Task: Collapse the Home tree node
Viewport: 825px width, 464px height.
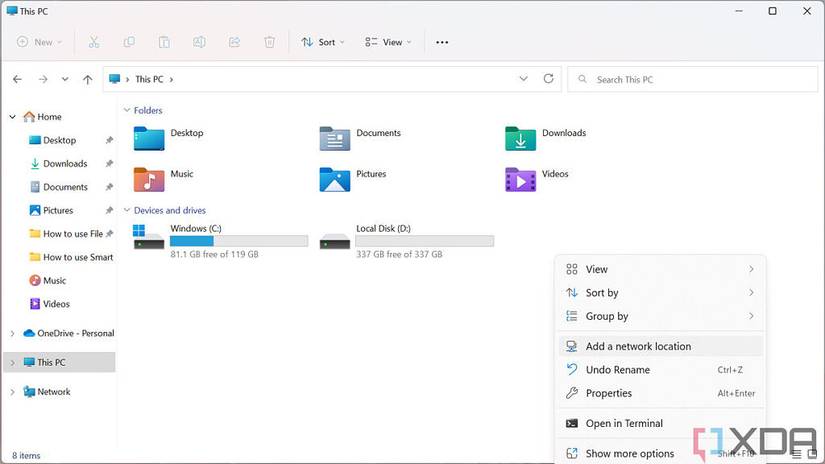Action: 13,117
